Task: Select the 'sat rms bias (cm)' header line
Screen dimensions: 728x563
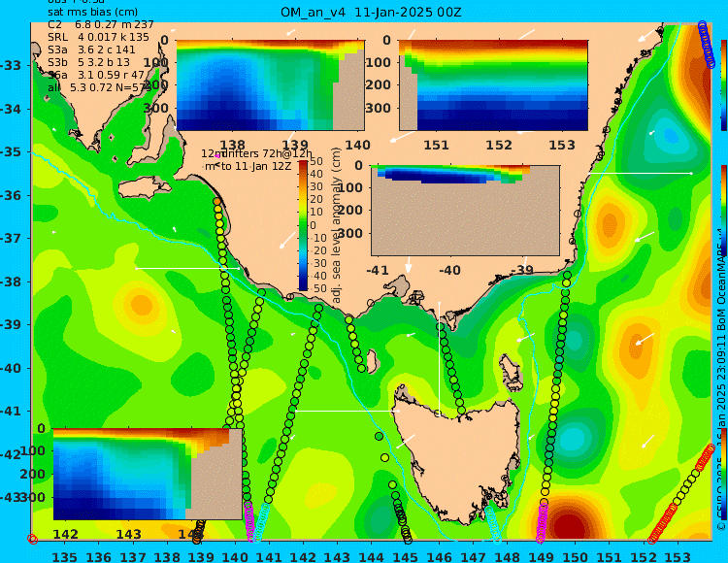Action: tap(92, 13)
